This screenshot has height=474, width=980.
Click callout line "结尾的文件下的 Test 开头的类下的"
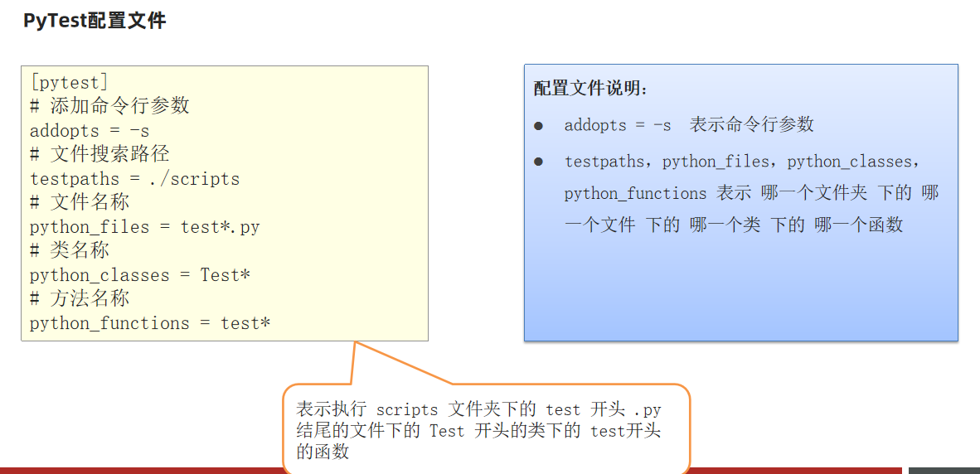click(x=478, y=430)
